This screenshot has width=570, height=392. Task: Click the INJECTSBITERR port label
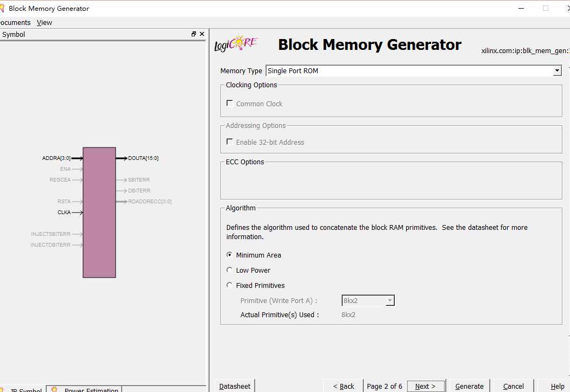pos(51,234)
